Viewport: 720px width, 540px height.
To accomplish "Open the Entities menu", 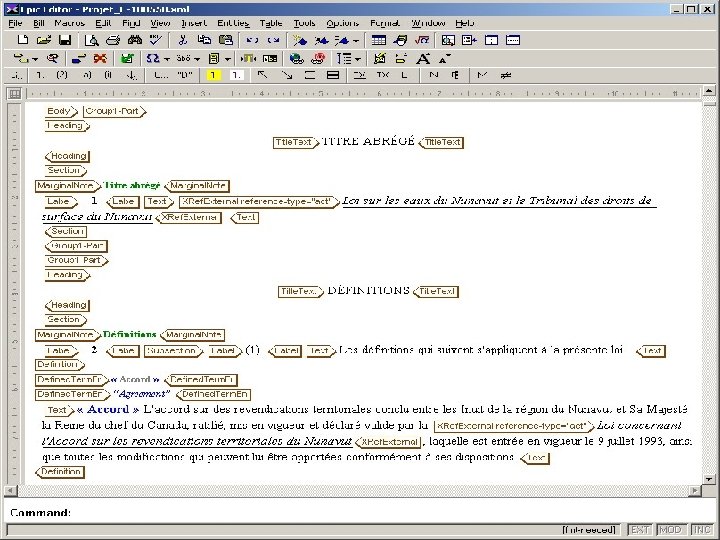I will coord(233,23).
